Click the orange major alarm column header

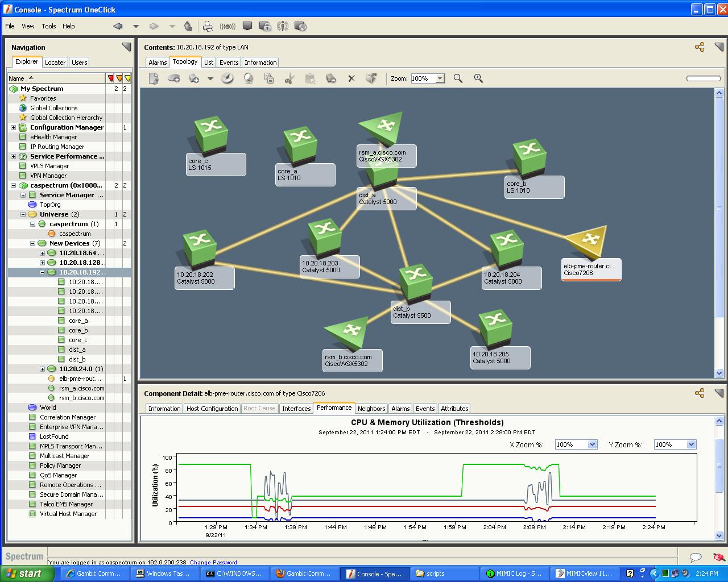pos(119,78)
